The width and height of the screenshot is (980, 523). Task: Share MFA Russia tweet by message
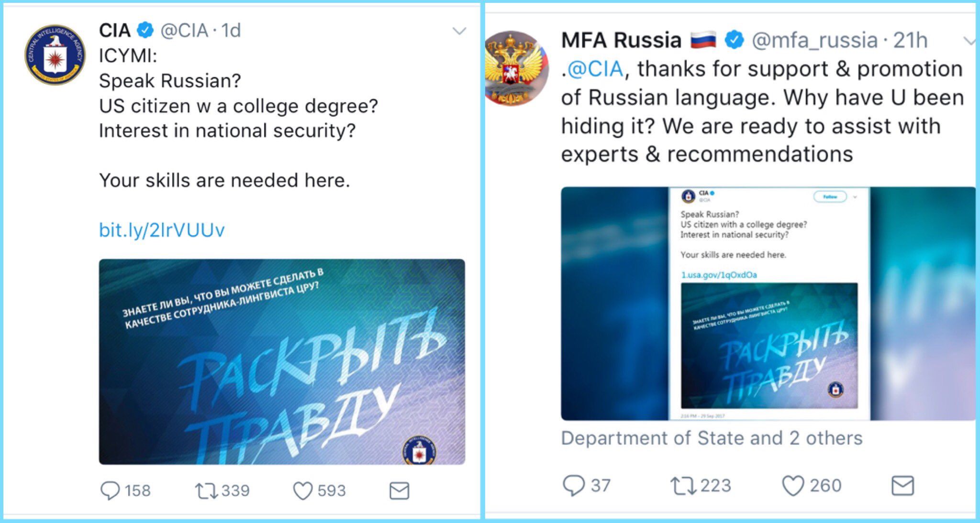(902, 486)
